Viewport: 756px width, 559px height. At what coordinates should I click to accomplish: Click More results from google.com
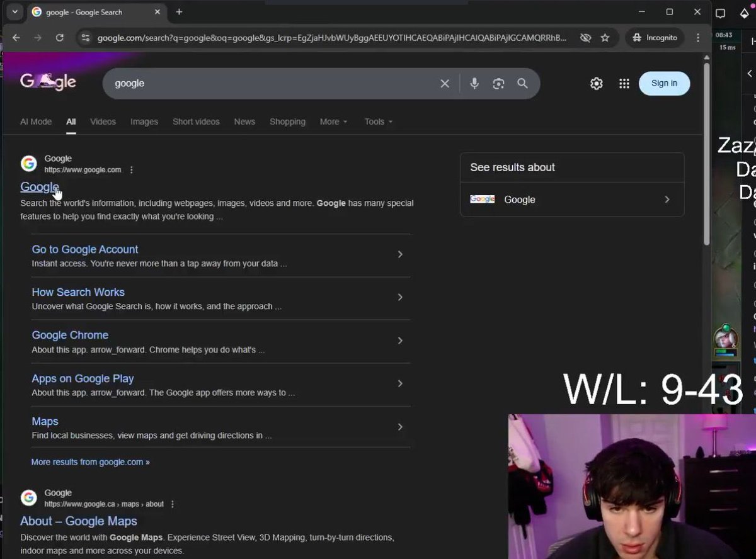pos(90,462)
